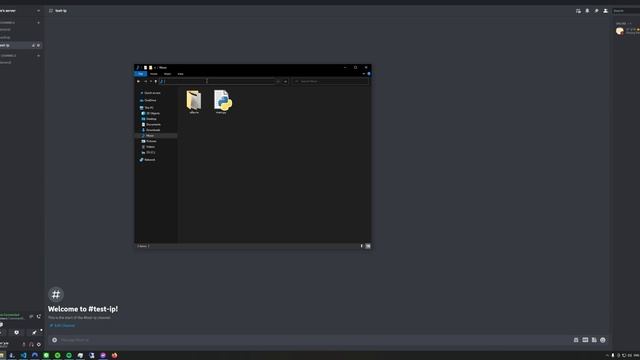
Task: Click the Edit Channel link
Action: tap(62, 325)
